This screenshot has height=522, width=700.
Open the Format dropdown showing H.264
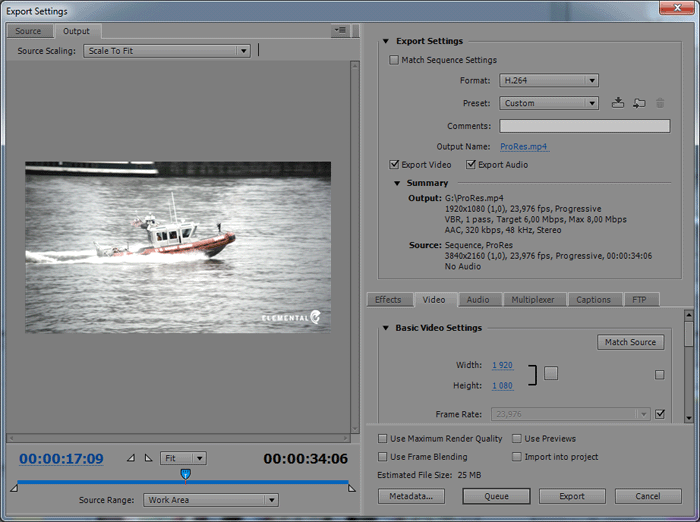coord(549,80)
